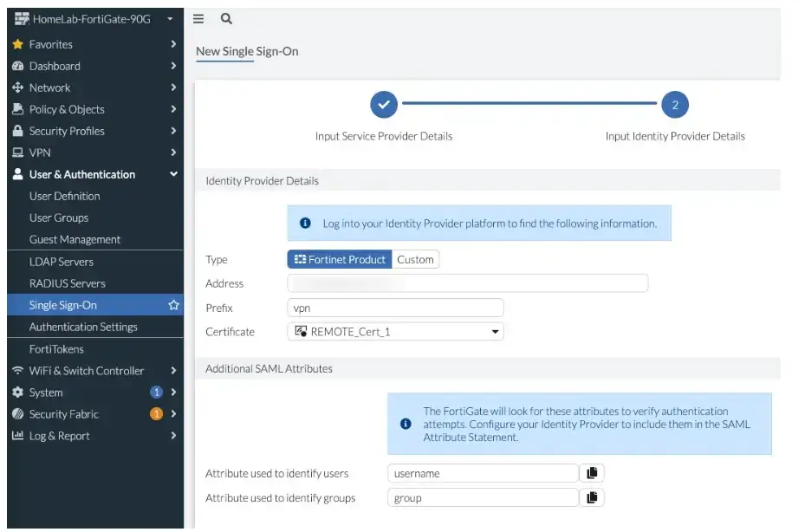Click the Security Fabric warning badge
This screenshot has width=805, height=532.
pos(156,413)
